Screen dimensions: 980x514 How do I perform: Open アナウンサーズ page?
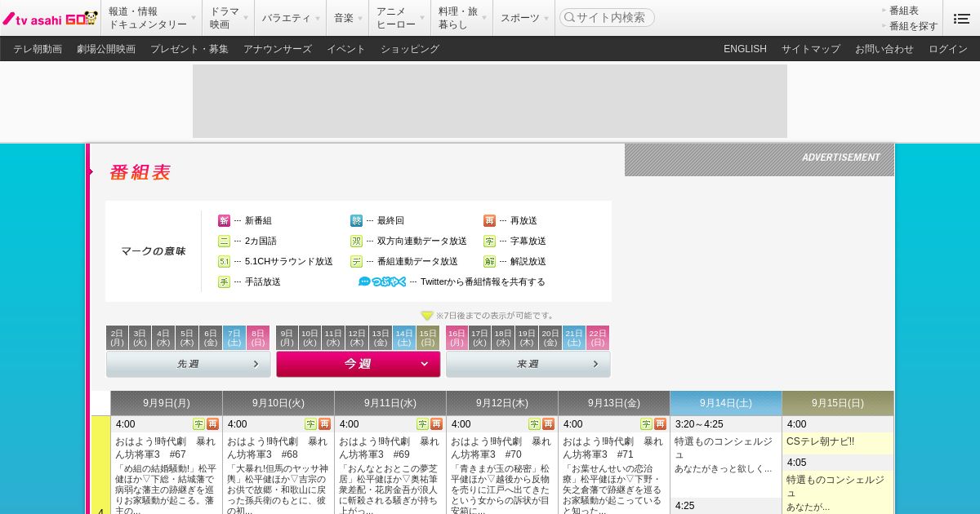click(x=278, y=49)
